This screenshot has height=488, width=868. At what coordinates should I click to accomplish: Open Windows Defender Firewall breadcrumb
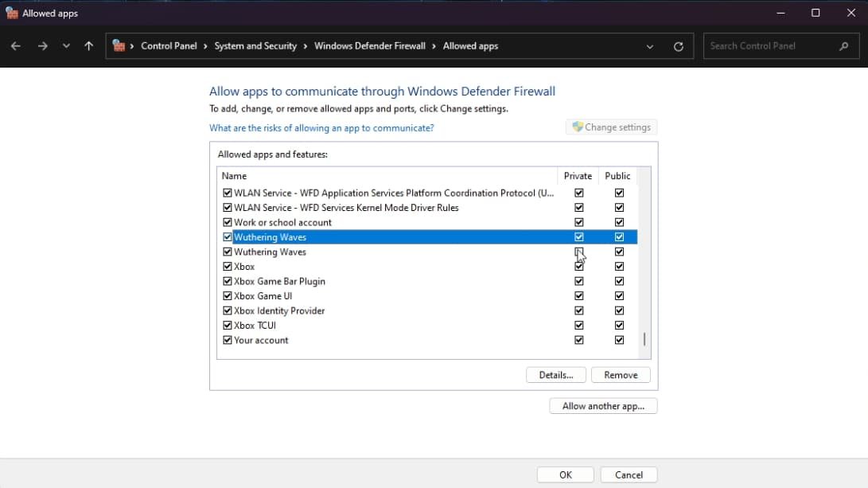[370, 46]
